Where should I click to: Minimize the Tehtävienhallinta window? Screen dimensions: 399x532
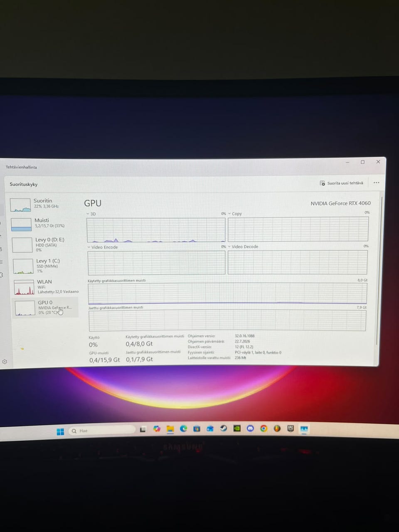tap(347, 162)
